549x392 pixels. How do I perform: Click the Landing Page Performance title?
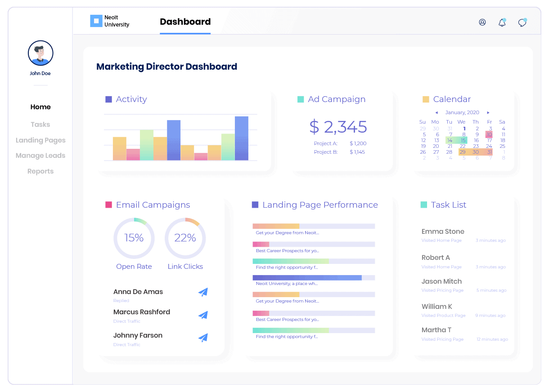[320, 205]
